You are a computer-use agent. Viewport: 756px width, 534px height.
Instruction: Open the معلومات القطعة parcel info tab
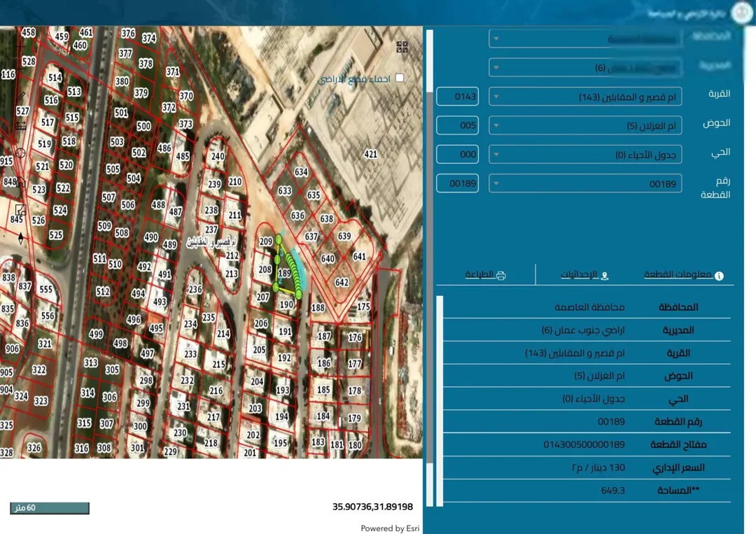(x=683, y=275)
